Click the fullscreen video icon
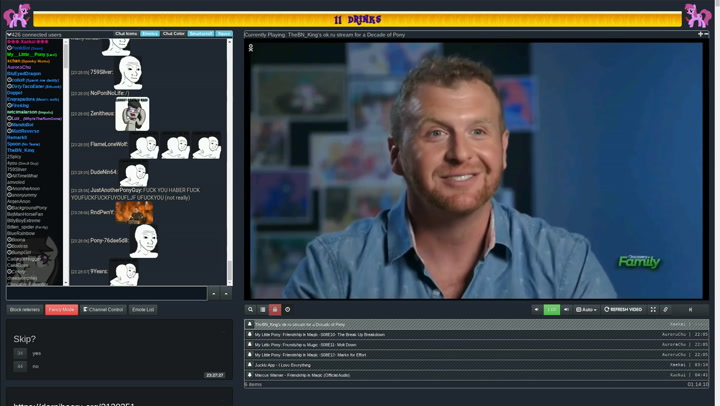The width and height of the screenshot is (720, 406). pos(653,310)
